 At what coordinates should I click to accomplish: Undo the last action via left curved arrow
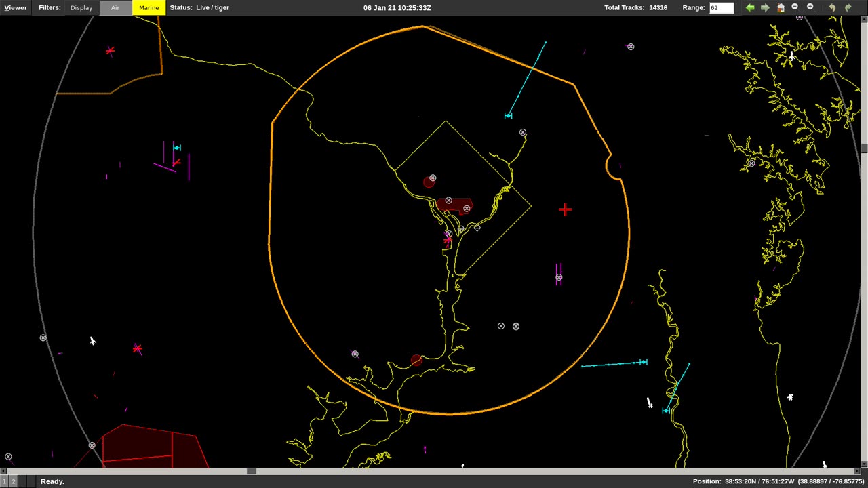coord(832,7)
